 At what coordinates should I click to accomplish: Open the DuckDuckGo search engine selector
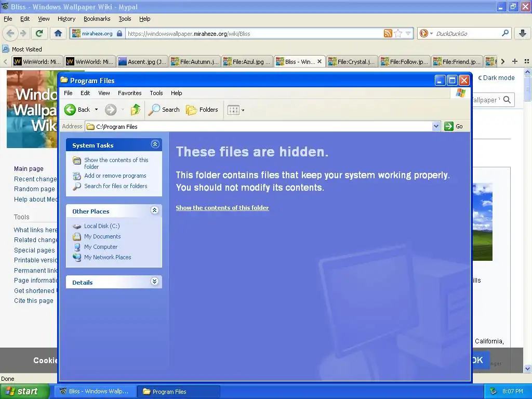(x=426, y=33)
